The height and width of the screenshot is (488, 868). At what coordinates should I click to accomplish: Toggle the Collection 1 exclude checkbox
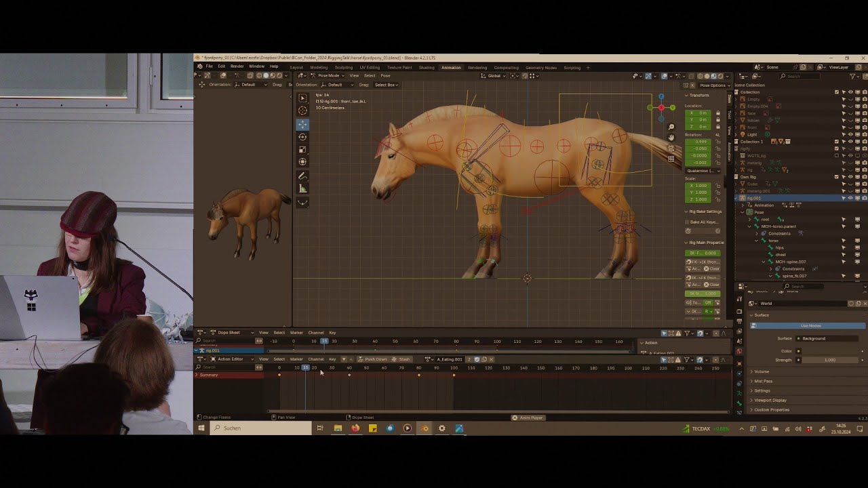[836, 142]
